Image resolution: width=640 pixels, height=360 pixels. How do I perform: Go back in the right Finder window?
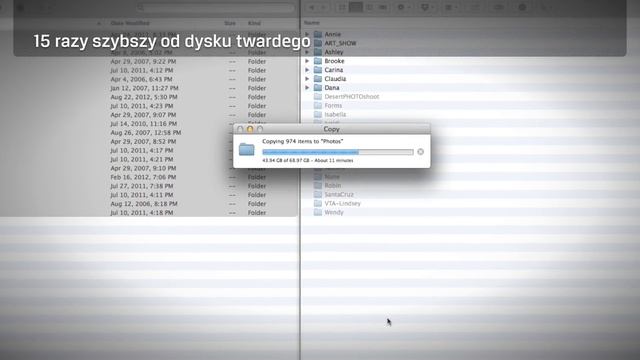coord(312,7)
